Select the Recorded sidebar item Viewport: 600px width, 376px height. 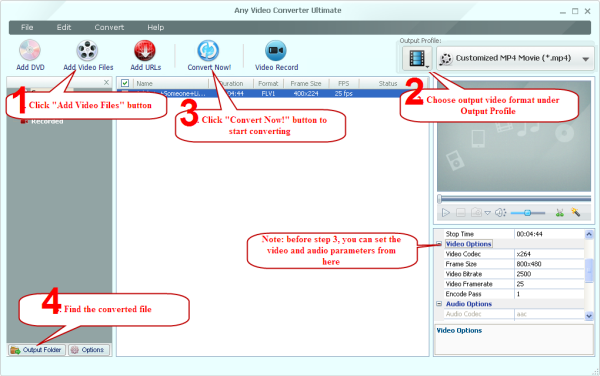pyautogui.click(x=47, y=121)
